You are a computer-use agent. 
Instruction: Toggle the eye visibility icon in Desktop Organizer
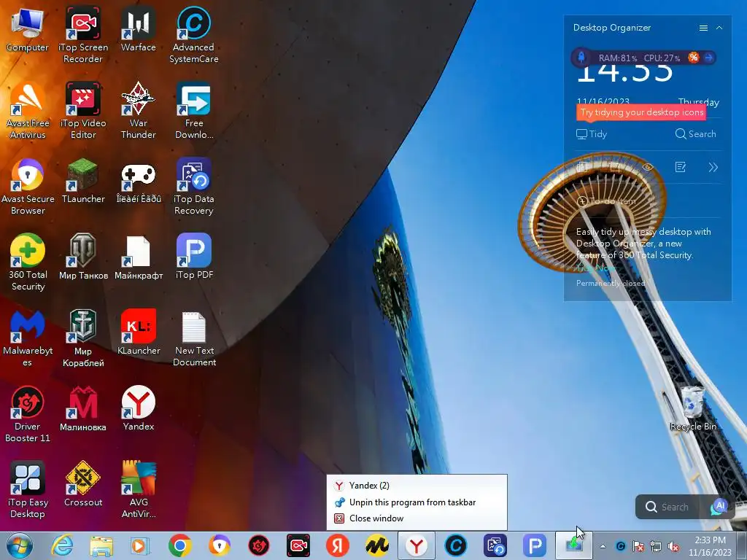point(648,167)
